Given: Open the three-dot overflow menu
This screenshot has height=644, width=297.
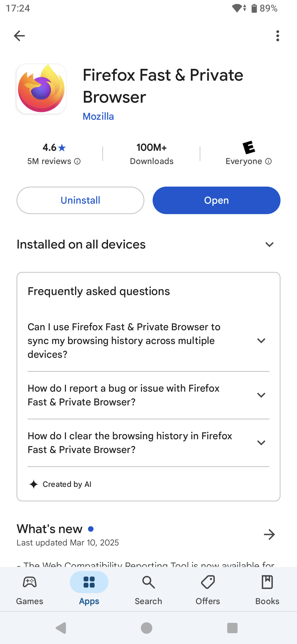Looking at the screenshot, I should click(278, 36).
